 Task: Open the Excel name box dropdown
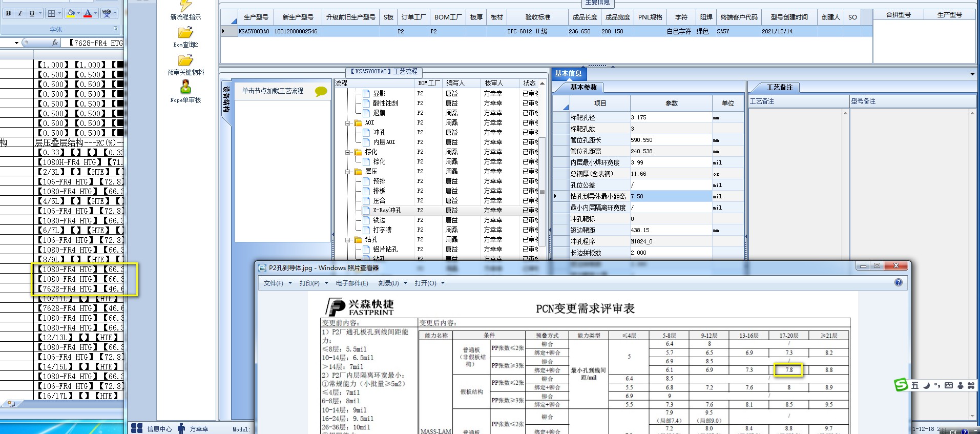click(x=16, y=43)
